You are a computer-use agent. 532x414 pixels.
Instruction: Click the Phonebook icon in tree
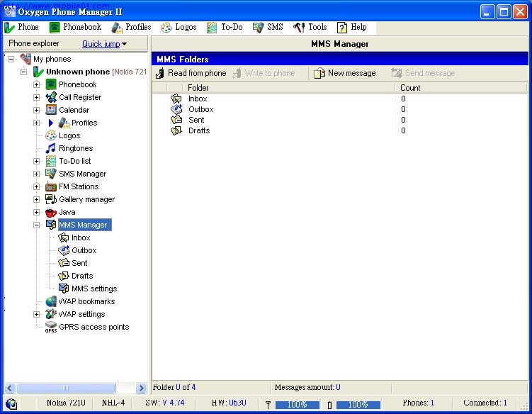(x=51, y=84)
